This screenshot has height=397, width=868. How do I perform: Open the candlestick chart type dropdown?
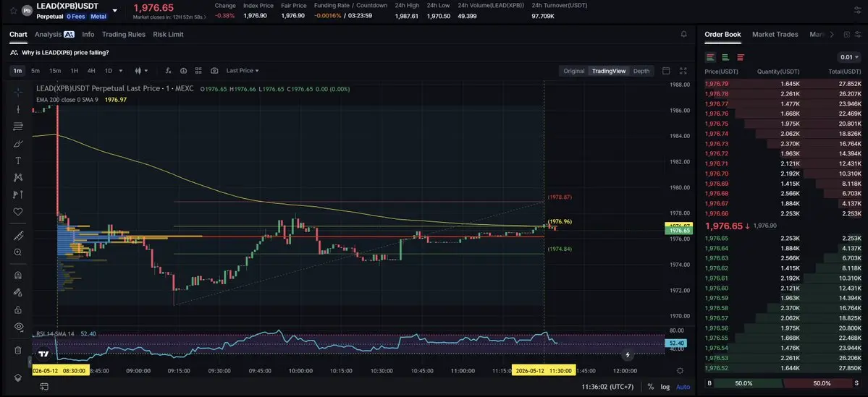(142, 71)
